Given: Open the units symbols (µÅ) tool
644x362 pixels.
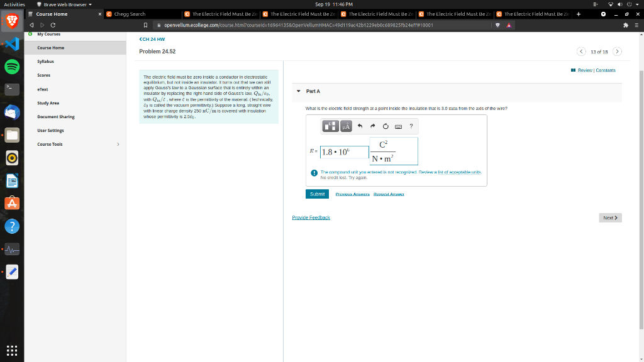Looking at the screenshot, I should pos(347,126).
